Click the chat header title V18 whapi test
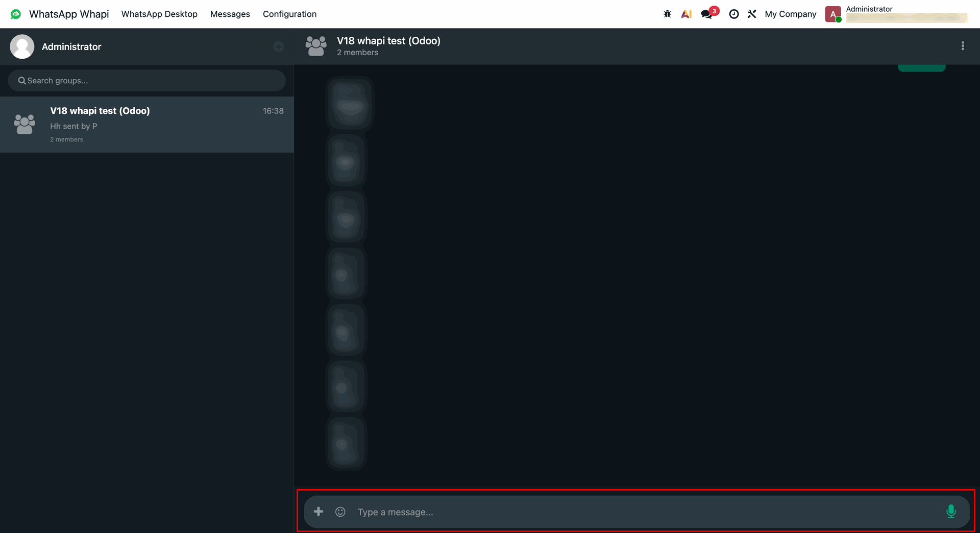Screen dimensions: 980x533 tap(388, 41)
